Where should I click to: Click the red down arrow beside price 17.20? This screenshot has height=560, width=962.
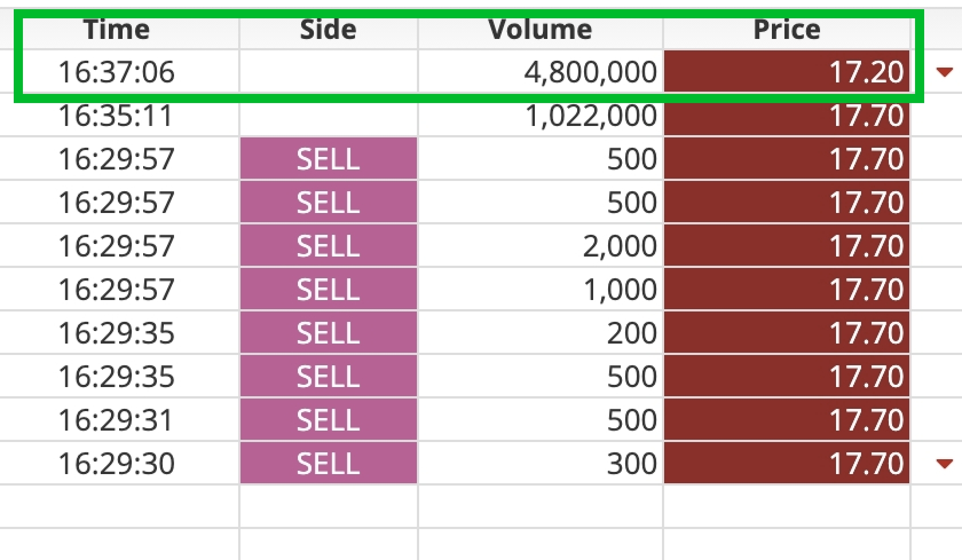pyautogui.click(x=944, y=72)
